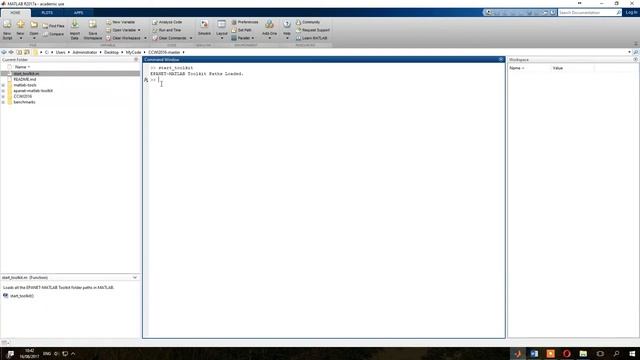Open Workspace panel actions menu
640x360 pixels.
click(636, 60)
